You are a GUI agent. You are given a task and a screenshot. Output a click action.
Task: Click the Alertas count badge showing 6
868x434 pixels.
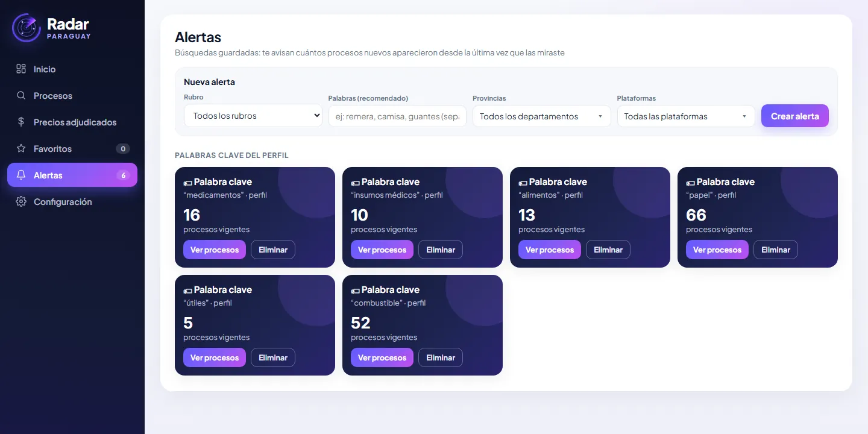[x=123, y=175]
